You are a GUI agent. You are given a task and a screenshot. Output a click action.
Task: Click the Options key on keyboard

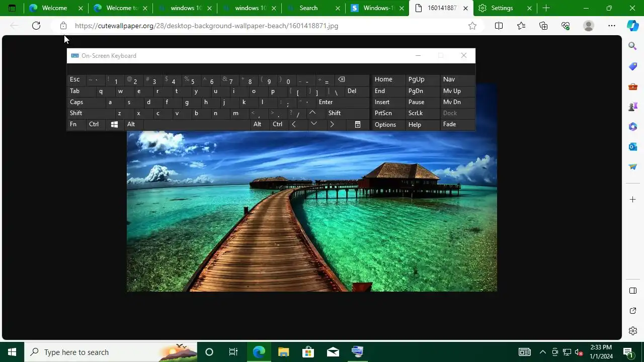point(388,124)
